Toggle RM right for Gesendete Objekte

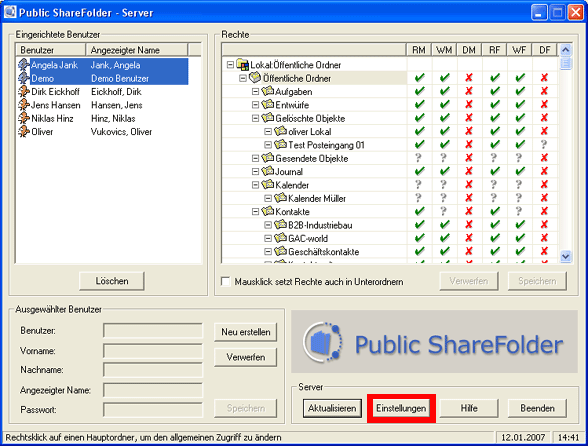tap(418, 158)
